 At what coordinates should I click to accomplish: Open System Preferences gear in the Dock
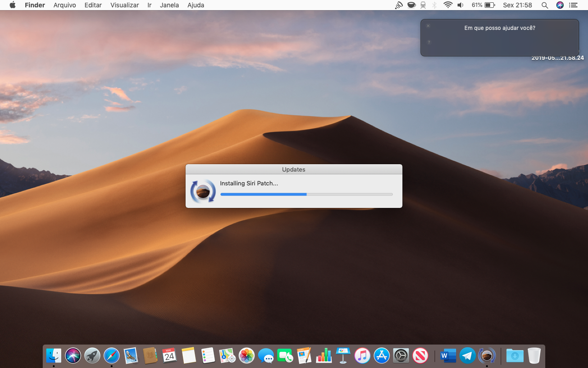click(401, 355)
